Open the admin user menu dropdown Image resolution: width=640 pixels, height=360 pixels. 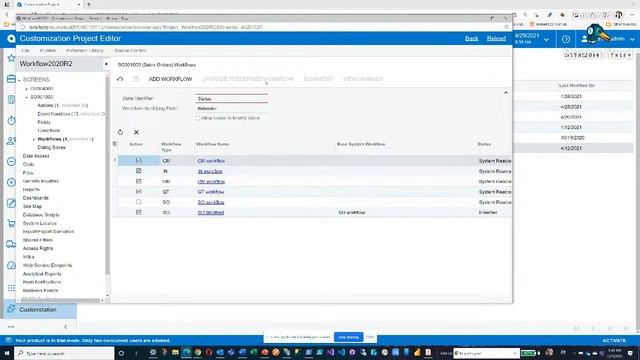pyautogui.click(x=632, y=40)
